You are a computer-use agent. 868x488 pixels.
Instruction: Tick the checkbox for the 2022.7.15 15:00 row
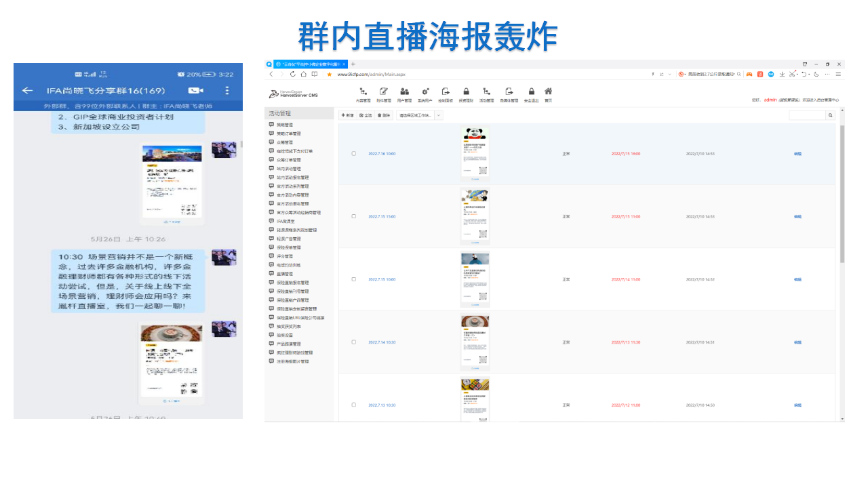353,216
